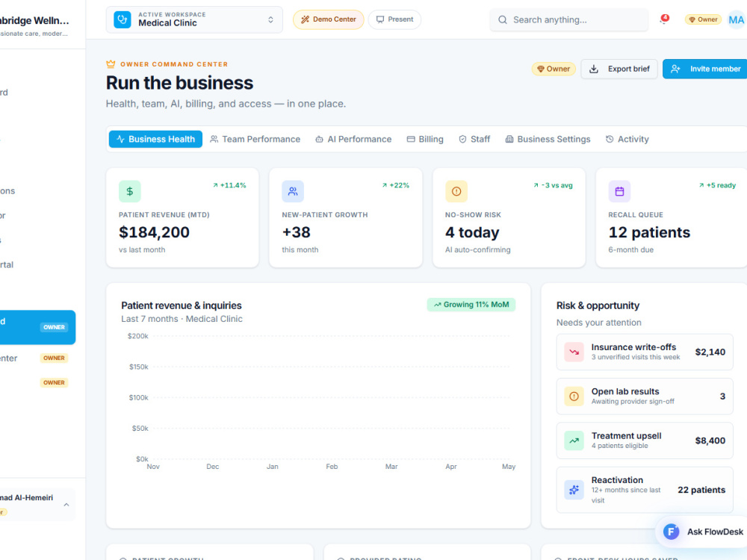The width and height of the screenshot is (747, 560).
Task: Click the stethoscope workspace icon
Action: 123,19
